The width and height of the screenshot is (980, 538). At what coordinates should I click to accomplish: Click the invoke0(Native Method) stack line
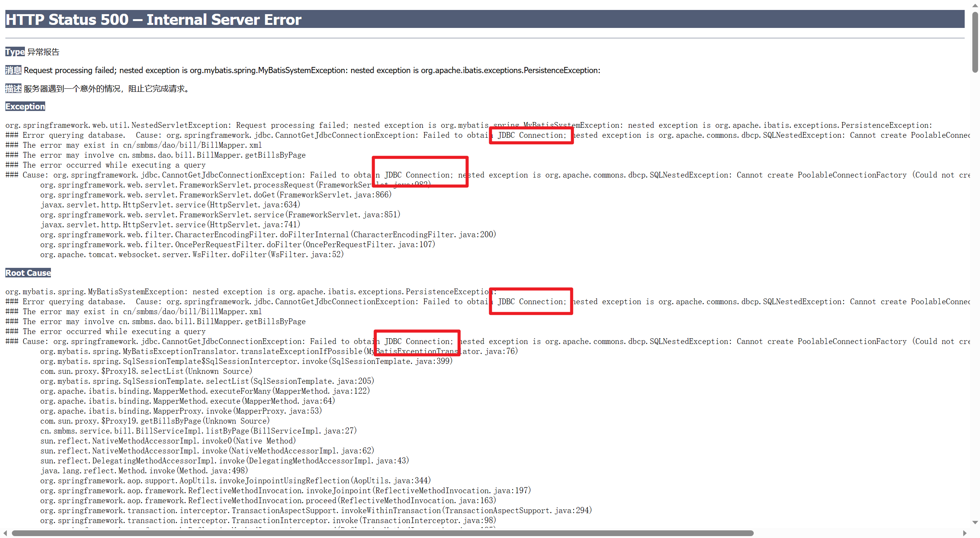click(168, 441)
